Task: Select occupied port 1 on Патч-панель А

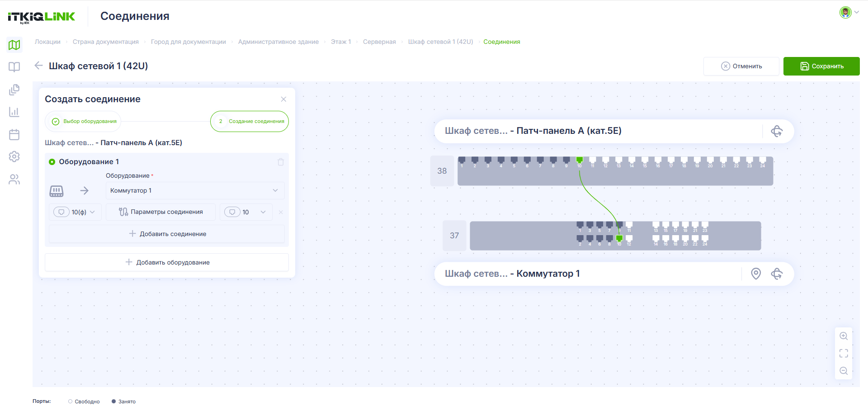Action: pyautogui.click(x=462, y=160)
